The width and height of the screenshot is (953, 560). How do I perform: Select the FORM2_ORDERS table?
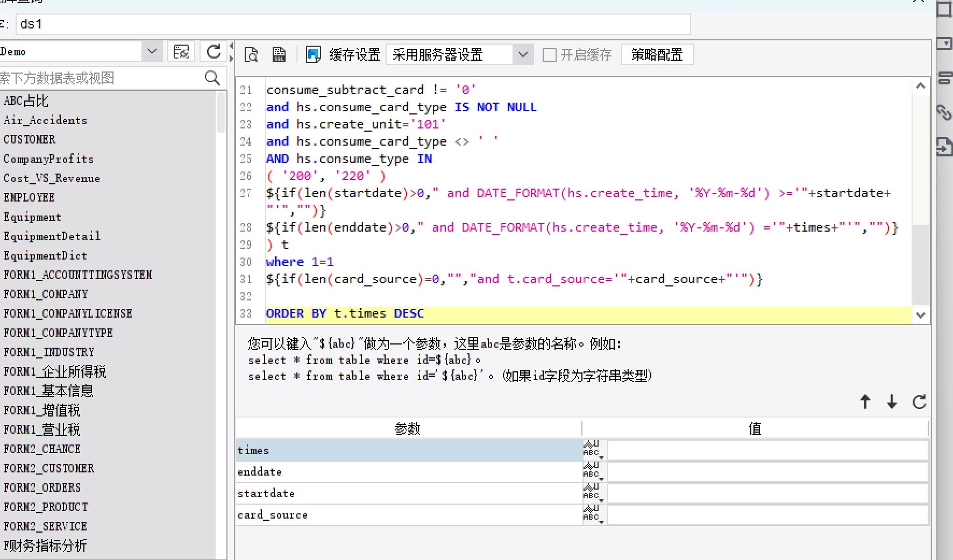coord(42,487)
